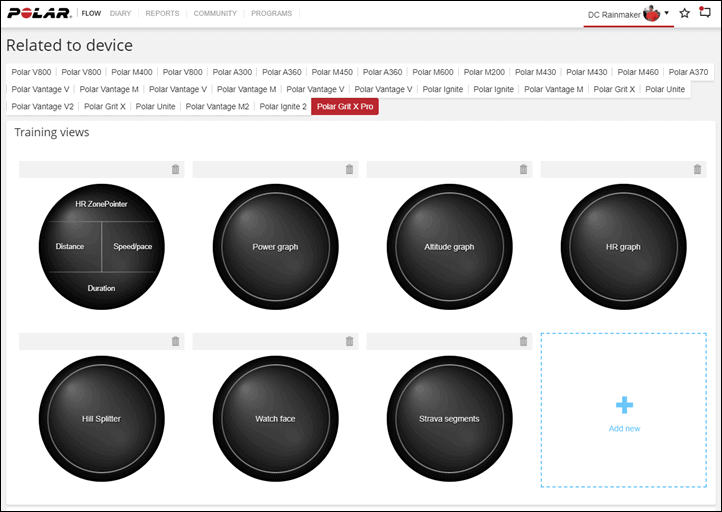Image resolution: width=722 pixels, height=512 pixels.
Task: Switch to Polar A370 device tab
Action: point(688,72)
